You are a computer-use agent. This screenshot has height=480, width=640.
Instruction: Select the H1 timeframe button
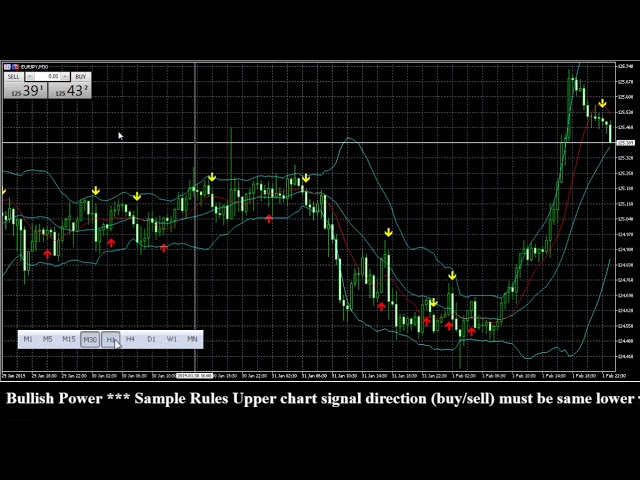pyautogui.click(x=110, y=340)
